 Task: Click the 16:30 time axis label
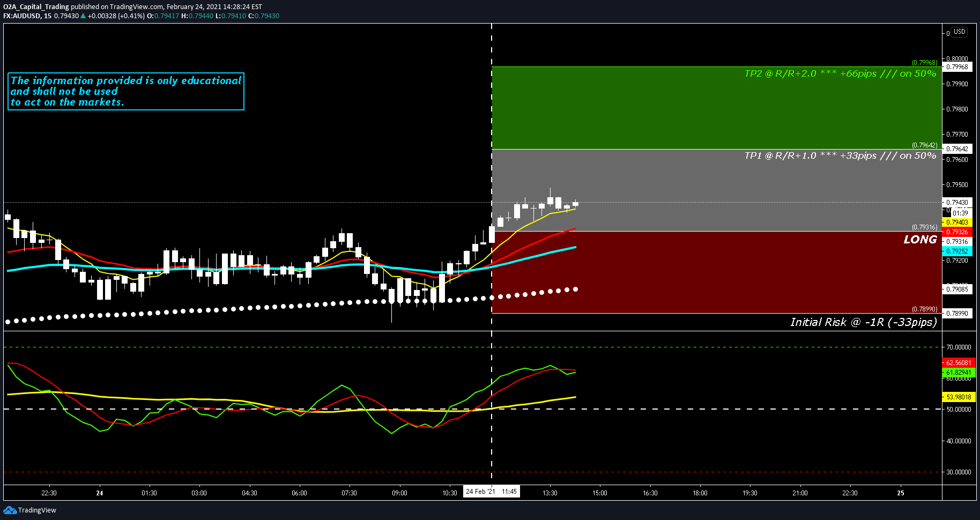coord(650,493)
